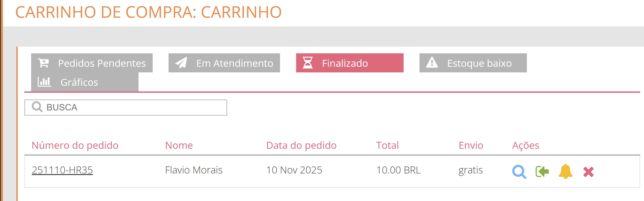
Task: Click the paper plane icon on Em Atendimento
Action: point(182,63)
